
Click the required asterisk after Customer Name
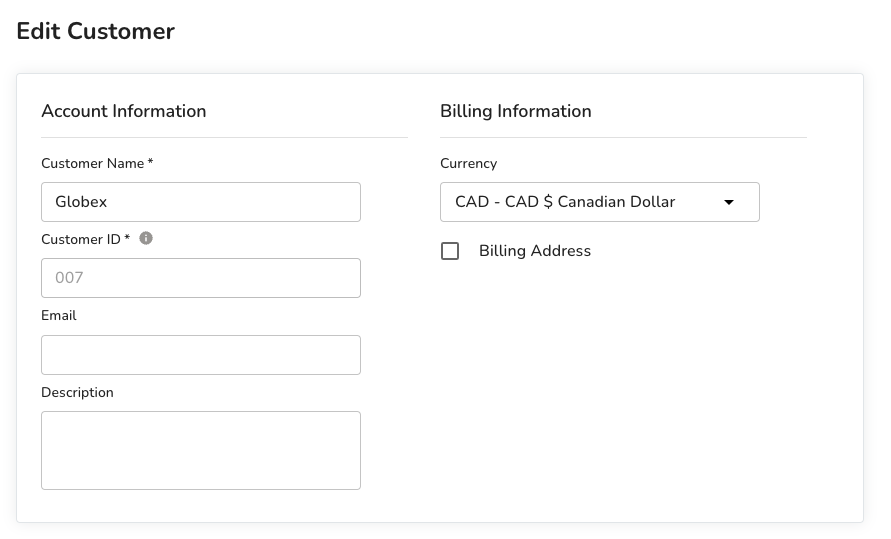point(150,162)
